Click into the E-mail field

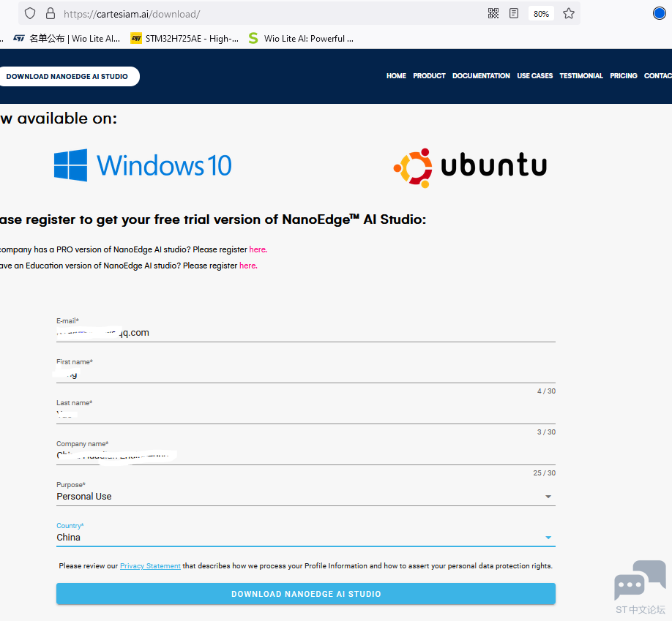[x=305, y=333]
